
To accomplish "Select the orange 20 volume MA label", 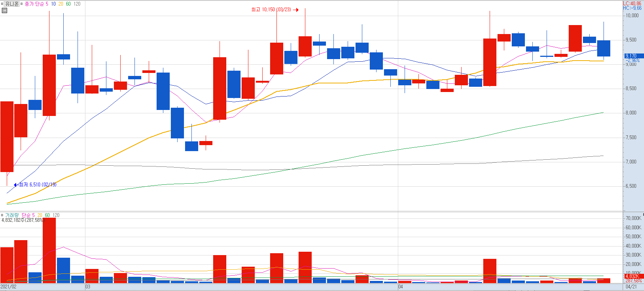I will [40, 215].
